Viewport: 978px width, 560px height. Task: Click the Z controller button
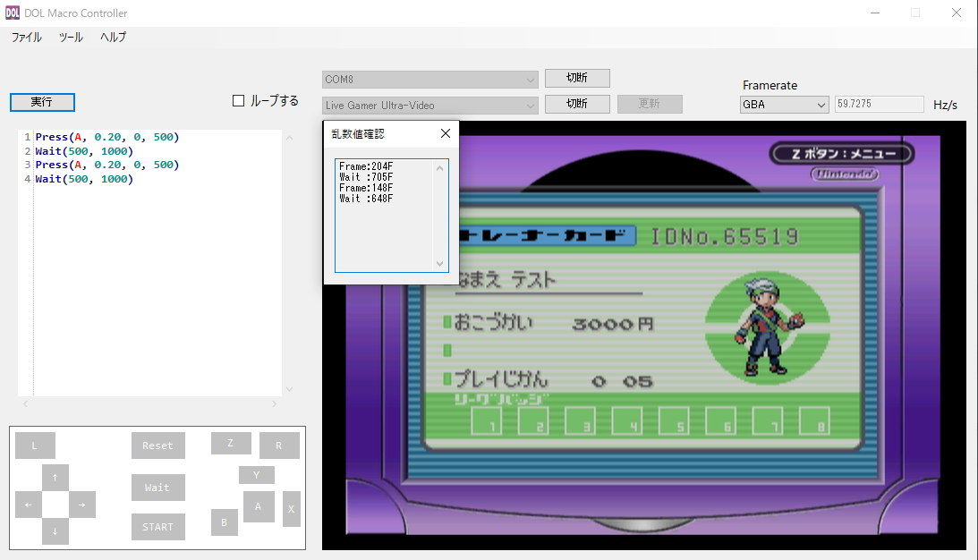click(231, 443)
